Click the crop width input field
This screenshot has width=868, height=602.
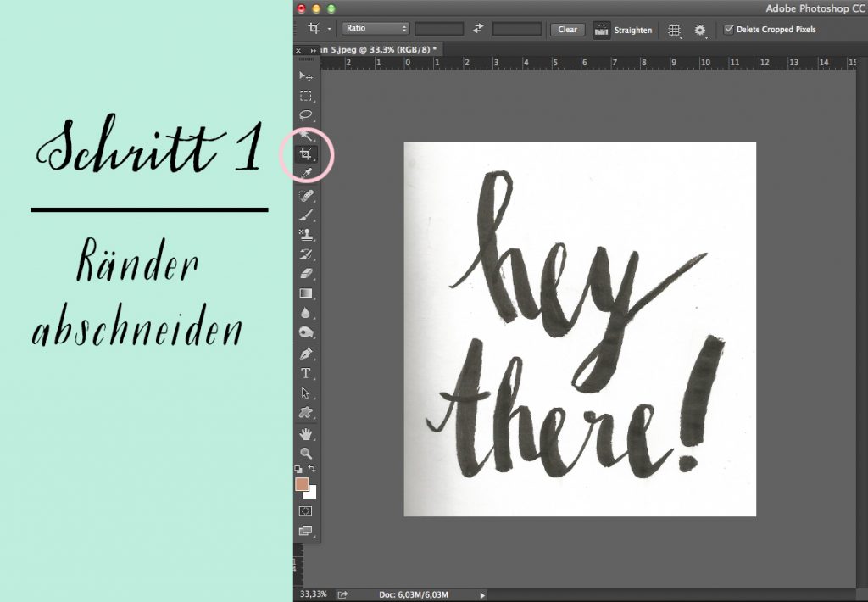[438, 29]
